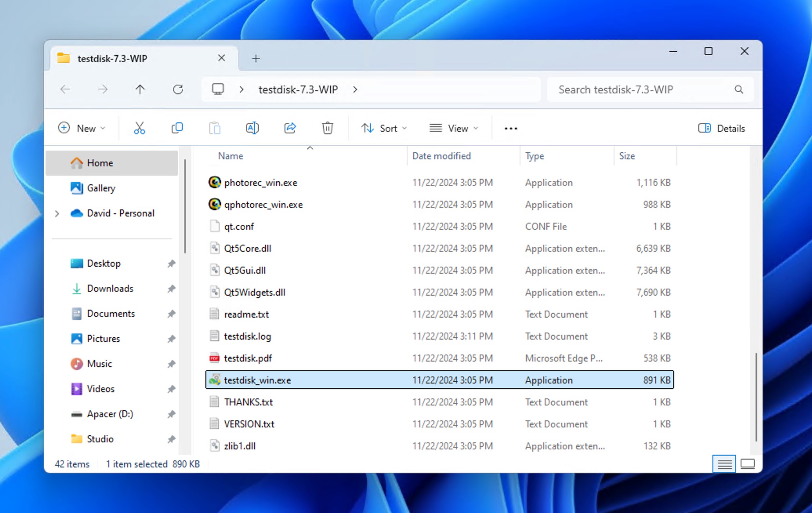Open the See more toolbar menu

point(510,128)
